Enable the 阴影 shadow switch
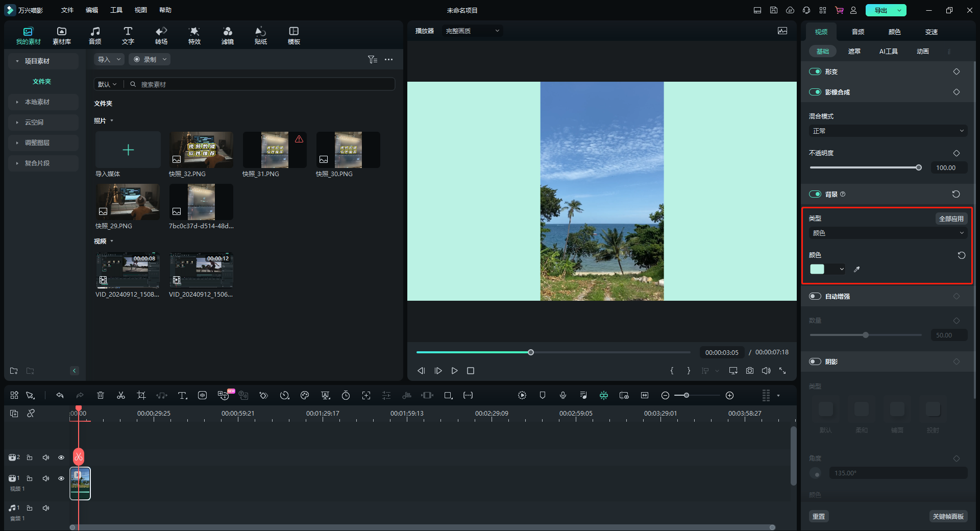Image resolution: width=980 pixels, height=531 pixels. point(815,361)
